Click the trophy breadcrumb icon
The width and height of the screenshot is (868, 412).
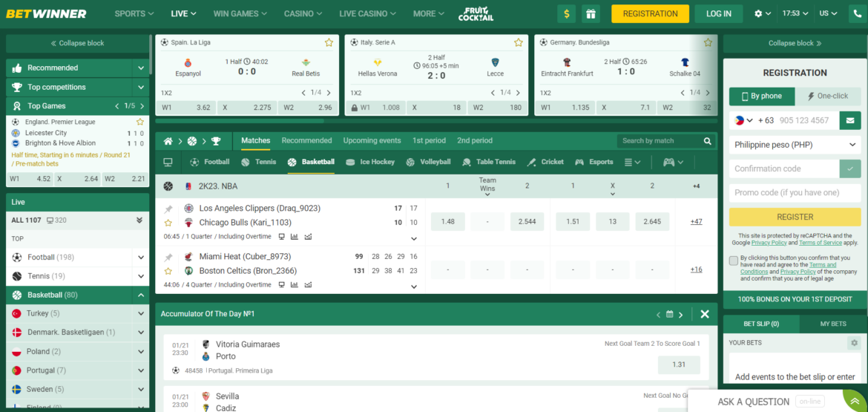click(216, 141)
